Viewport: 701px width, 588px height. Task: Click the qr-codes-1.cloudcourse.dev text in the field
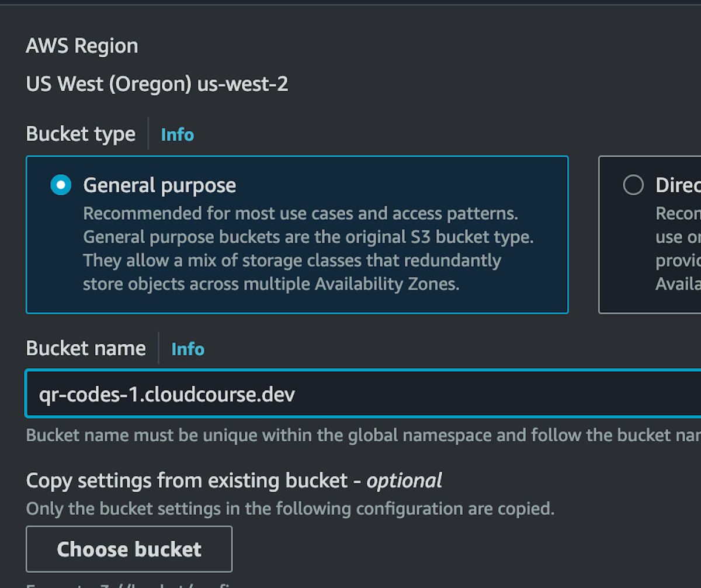point(167,395)
